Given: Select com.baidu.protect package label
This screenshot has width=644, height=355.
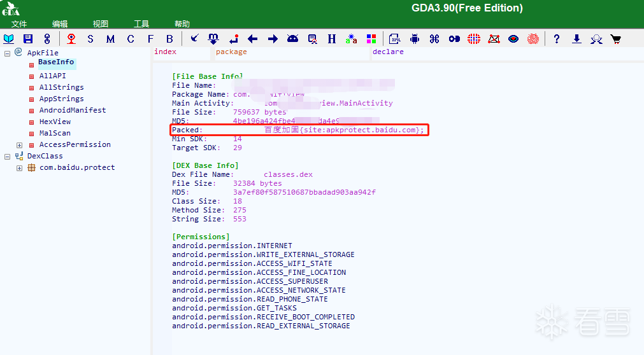Looking at the screenshot, I should coord(77,168).
